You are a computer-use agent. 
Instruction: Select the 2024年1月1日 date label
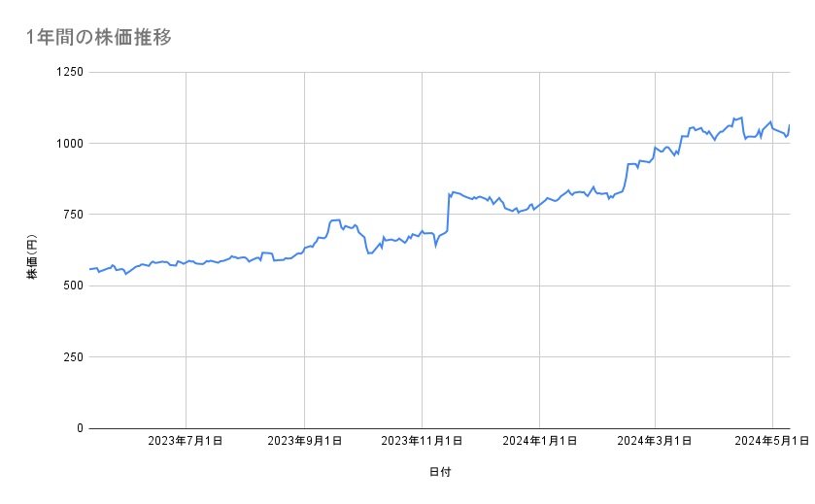click(x=539, y=442)
